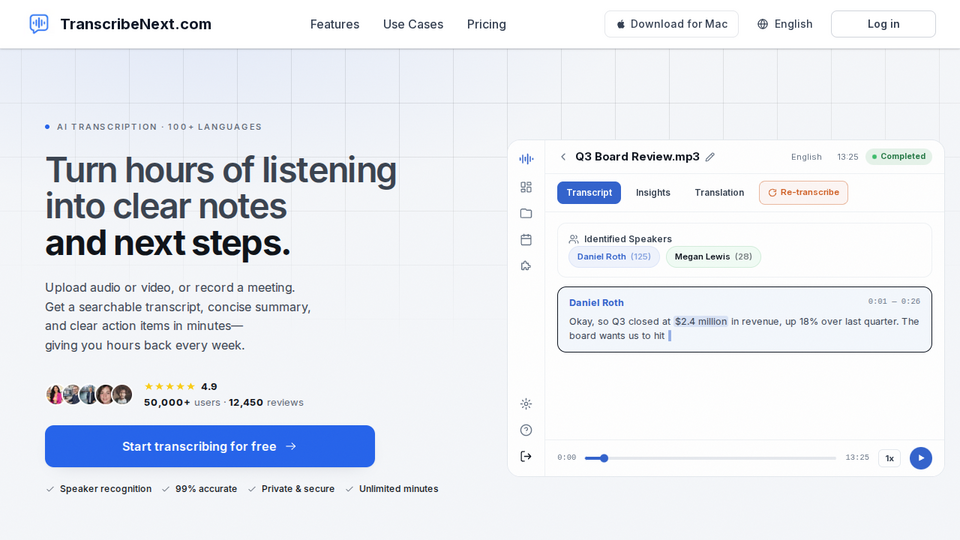Open the Use Cases menu
The image size is (960, 540).
click(x=413, y=24)
